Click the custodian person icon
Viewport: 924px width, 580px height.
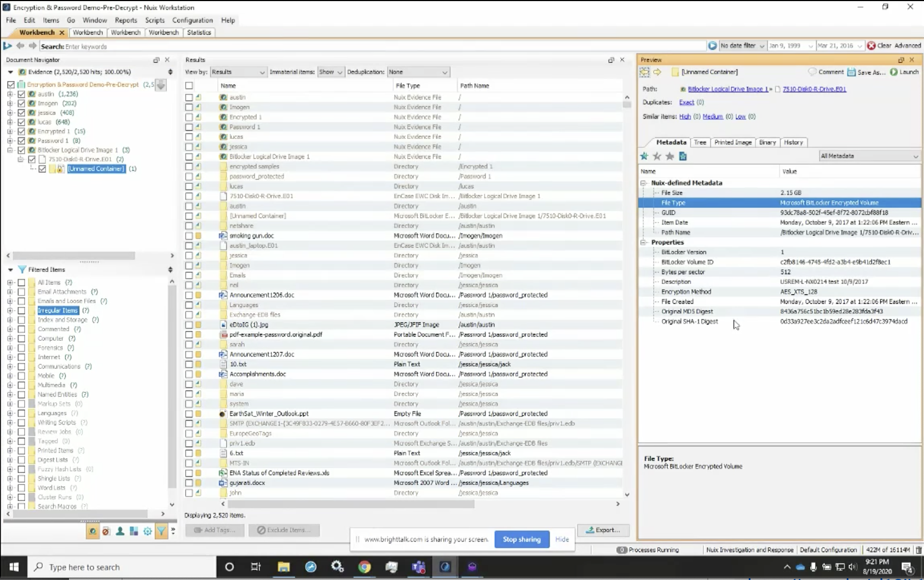coord(120,531)
